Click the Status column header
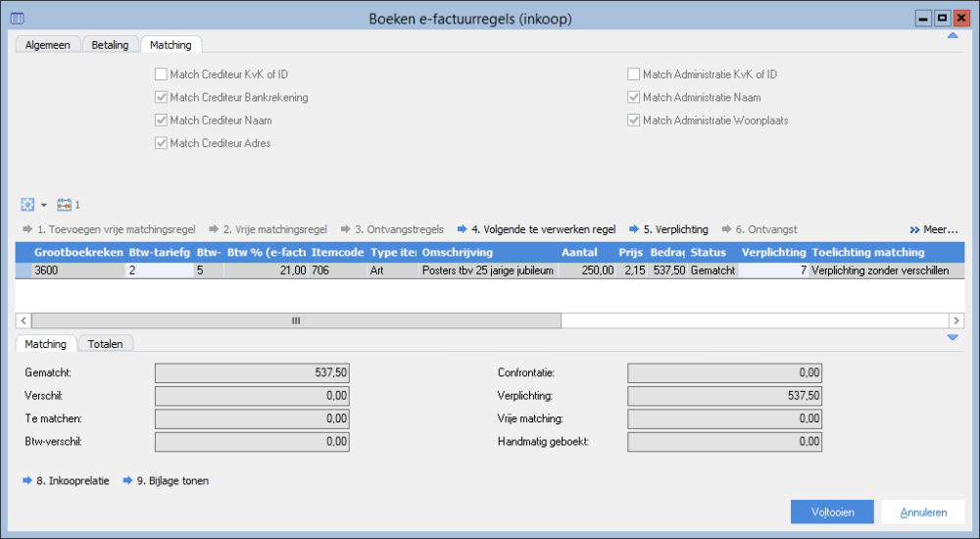 coord(712,253)
